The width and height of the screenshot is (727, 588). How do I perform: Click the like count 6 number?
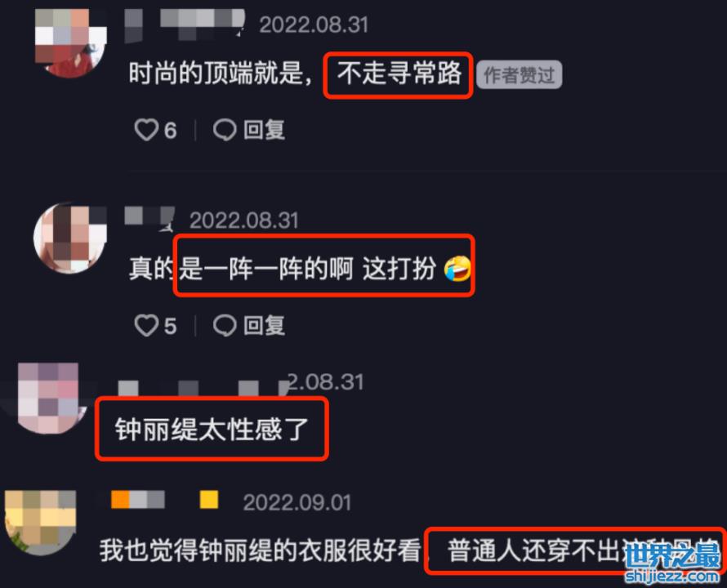170,131
